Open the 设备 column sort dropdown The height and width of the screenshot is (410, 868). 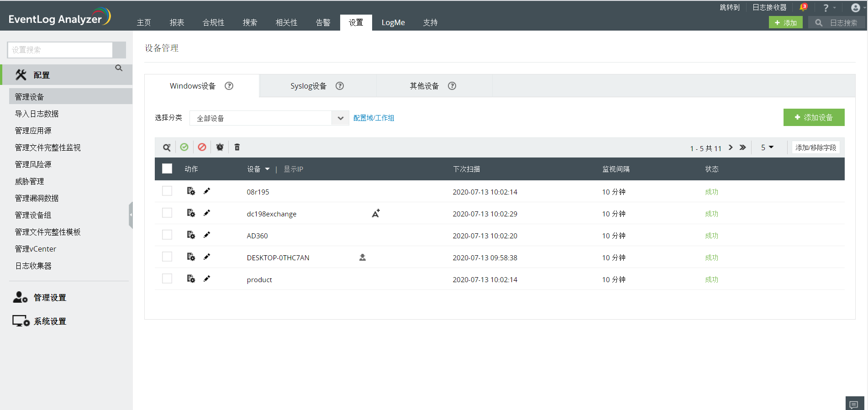tap(267, 169)
